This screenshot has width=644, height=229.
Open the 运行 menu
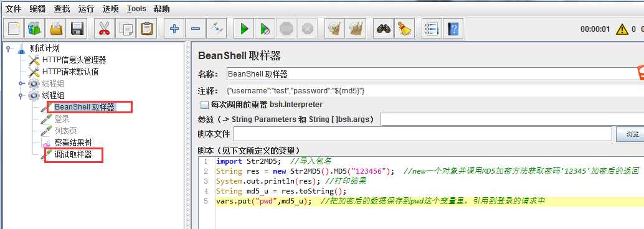86,9
